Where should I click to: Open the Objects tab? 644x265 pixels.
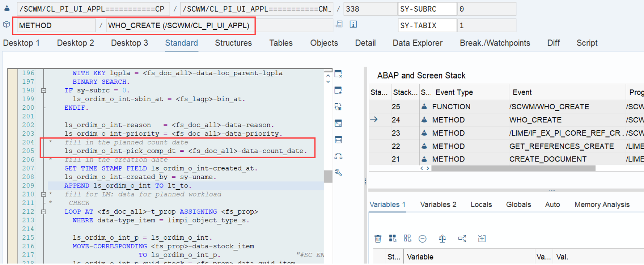pos(324,43)
